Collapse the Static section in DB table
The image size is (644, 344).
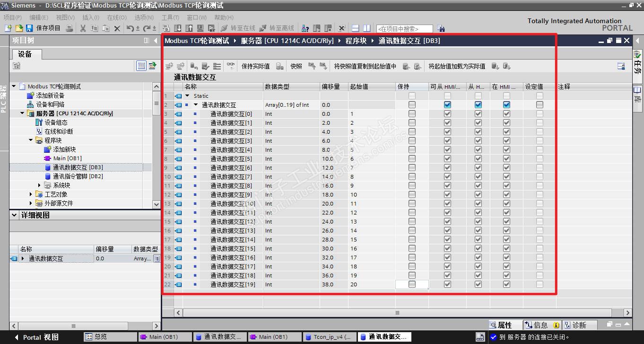(188, 96)
